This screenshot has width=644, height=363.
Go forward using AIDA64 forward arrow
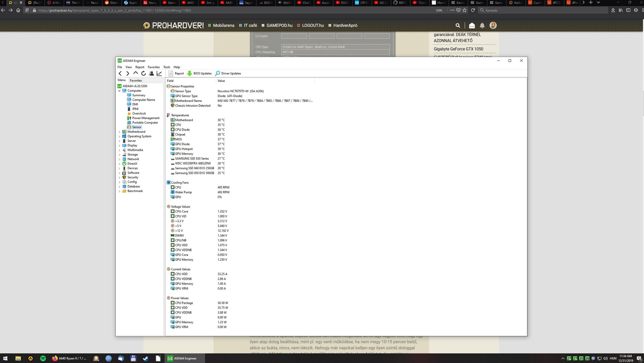tap(128, 74)
